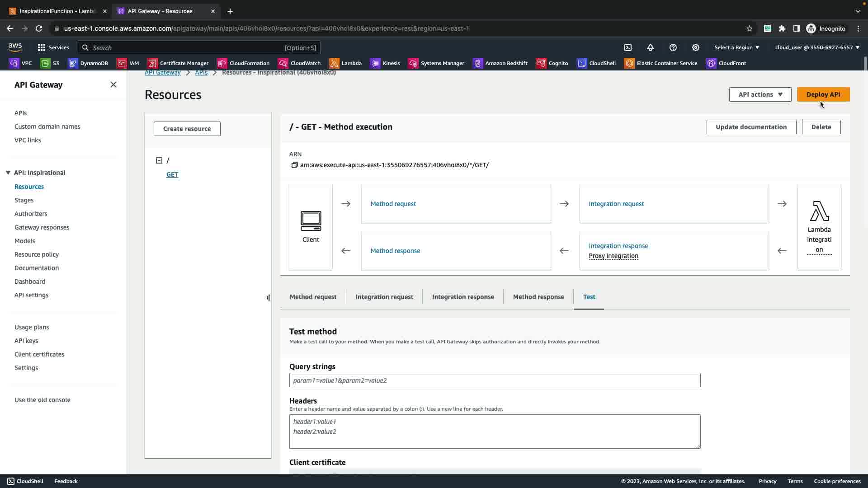Viewport: 868px width, 488px height.
Task: Open Stages in the side navigation
Action: tap(24, 200)
